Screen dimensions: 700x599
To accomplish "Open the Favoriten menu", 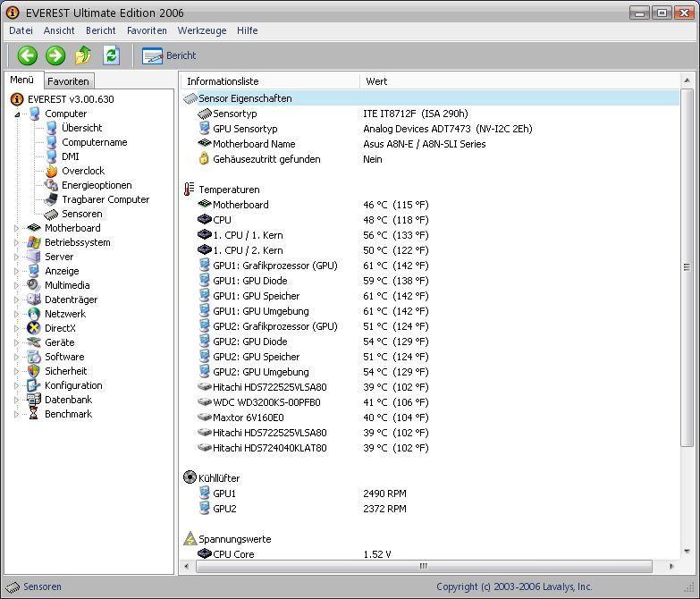I will click(x=147, y=30).
